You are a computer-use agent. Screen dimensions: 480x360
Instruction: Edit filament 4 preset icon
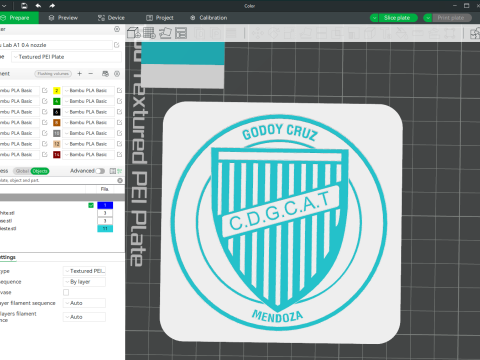(119, 101)
